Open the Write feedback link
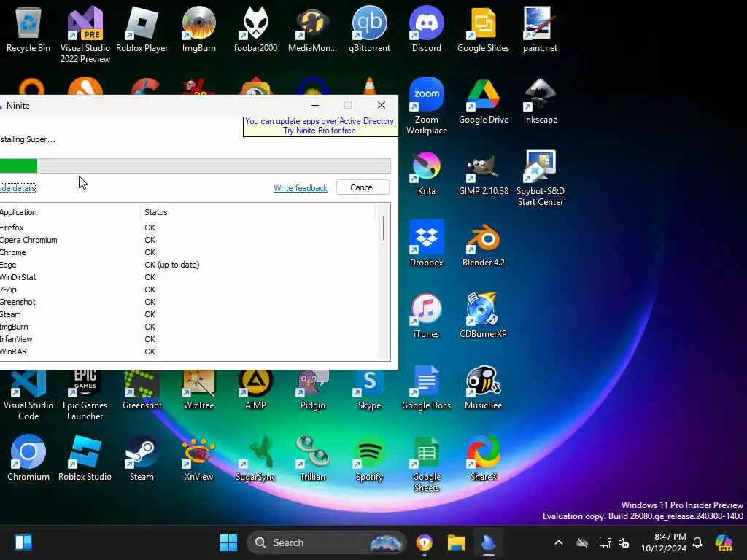Image resolution: width=747 pixels, height=560 pixels. (x=301, y=188)
